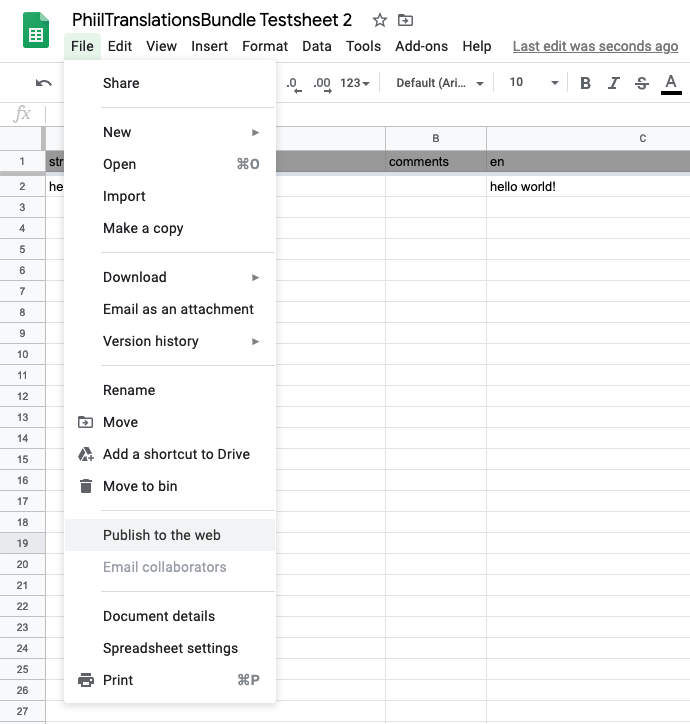The width and height of the screenshot is (690, 724).
Task: Open the Format menu
Action: 265,46
